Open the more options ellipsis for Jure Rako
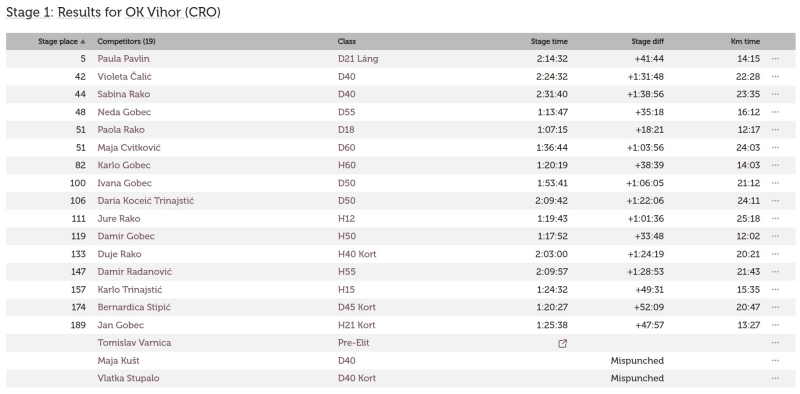Screen dimensions: 800x394 [x=775, y=218]
